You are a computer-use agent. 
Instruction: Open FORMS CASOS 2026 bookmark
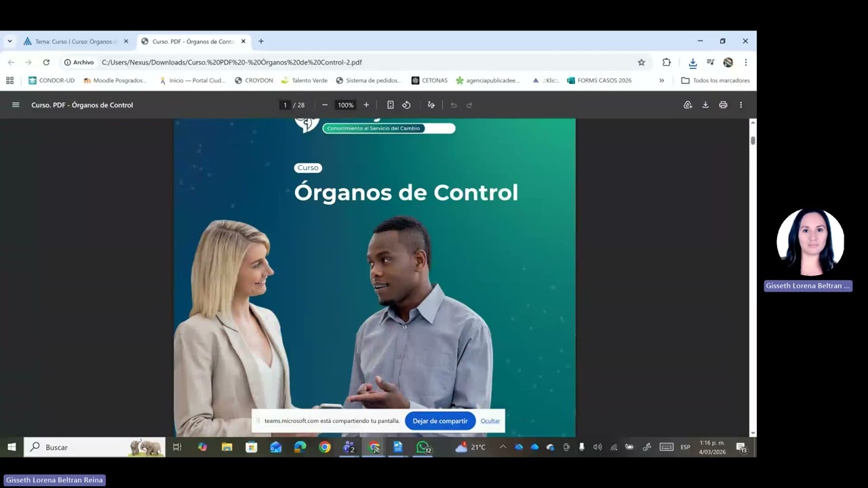(599, 81)
